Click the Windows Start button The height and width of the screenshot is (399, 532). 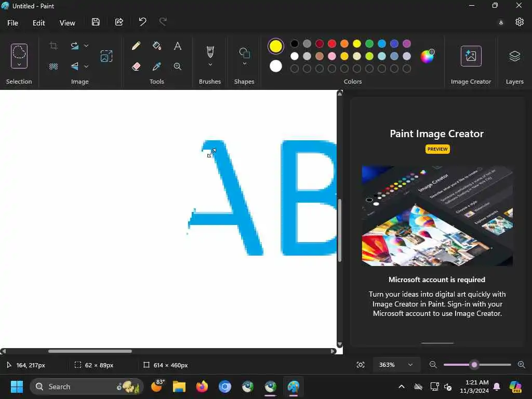coord(16,387)
